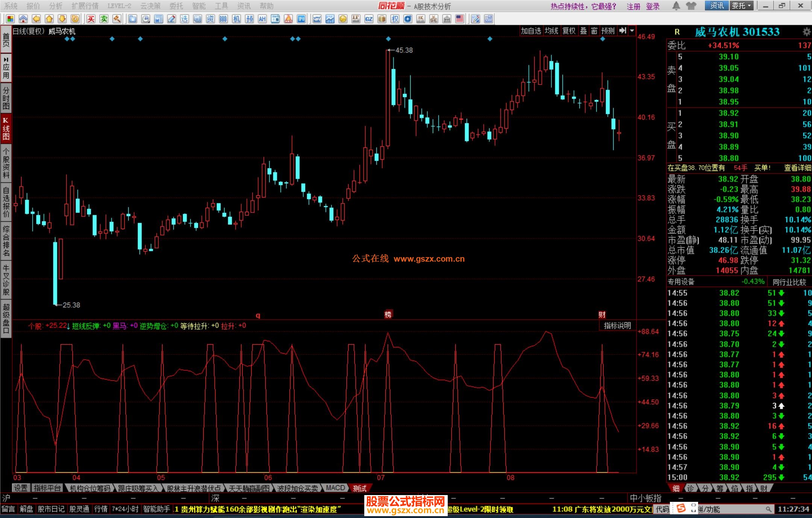Click the red 买 buy toolbar icon
The image size is (812, 518).
coord(91,19)
